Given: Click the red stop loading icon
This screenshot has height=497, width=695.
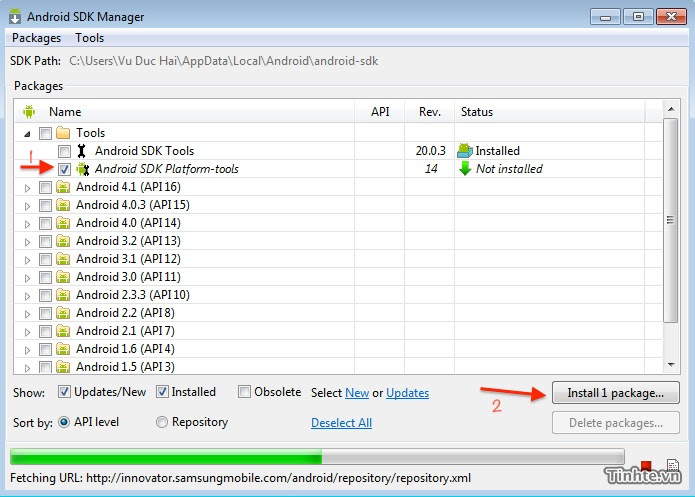Looking at the screenshot, I should [x=646, y=465].
